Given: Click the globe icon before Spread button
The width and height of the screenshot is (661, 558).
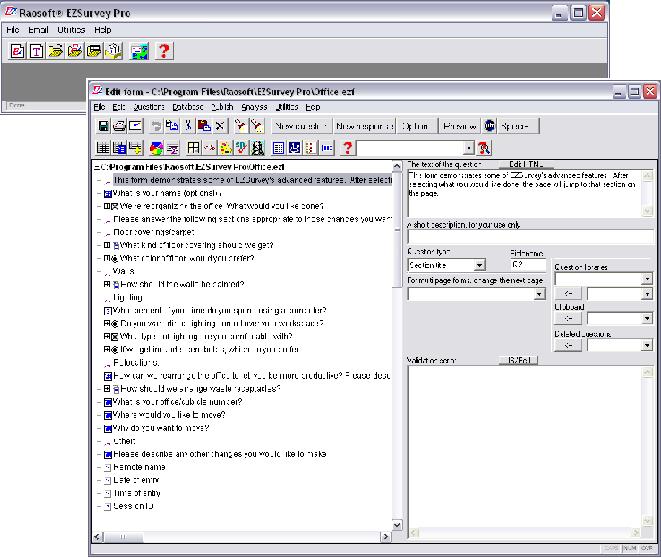Looking at the screenshot, I should pyautogui.click(x=489, y=126).
